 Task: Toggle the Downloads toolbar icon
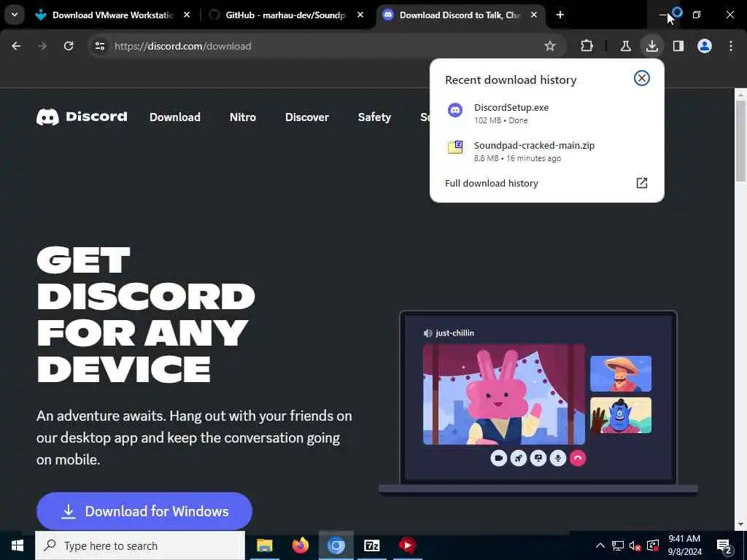point(651,46)
